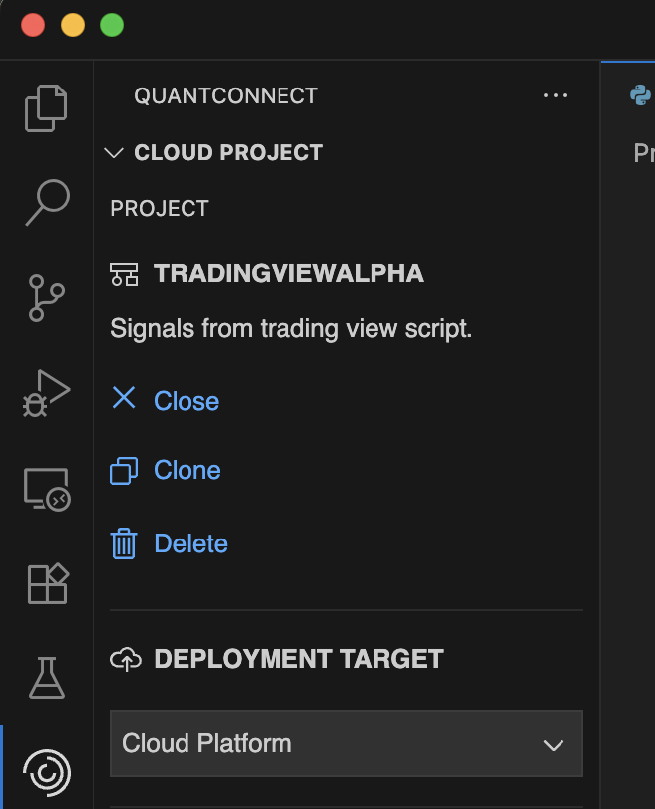Screen dimensions: 655x809
Task: Open Run and Debug view
Action: [x=46, y=393]
